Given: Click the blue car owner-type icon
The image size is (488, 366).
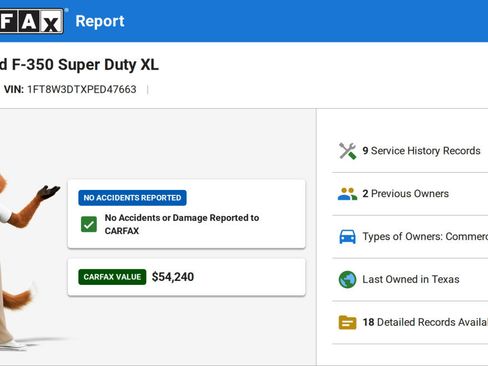Looking at the screenshot, I should 347,237.
